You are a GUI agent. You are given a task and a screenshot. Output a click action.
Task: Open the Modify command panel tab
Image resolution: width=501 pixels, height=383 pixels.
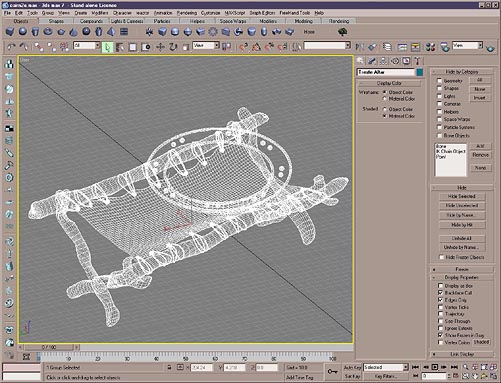tap(372, 61)
